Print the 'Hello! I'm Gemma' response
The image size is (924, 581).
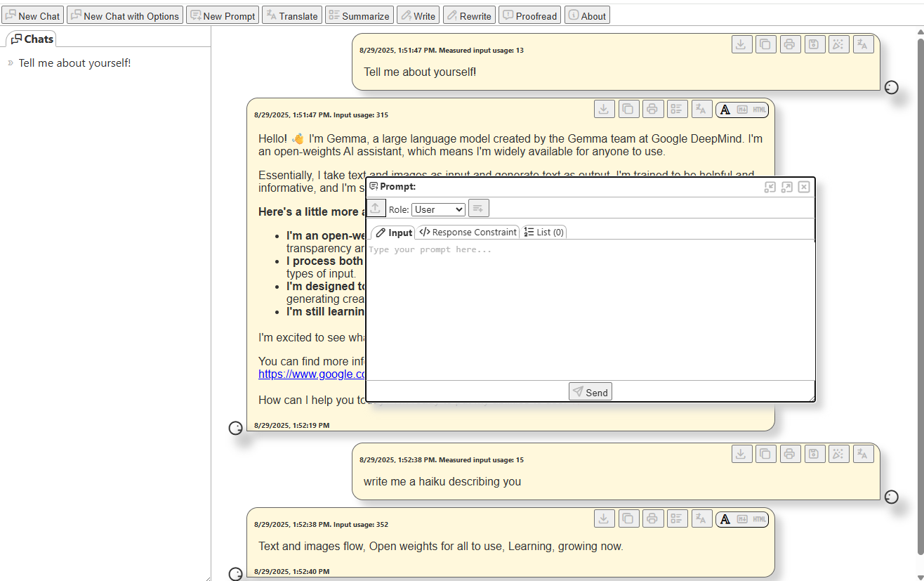[652, 109]
